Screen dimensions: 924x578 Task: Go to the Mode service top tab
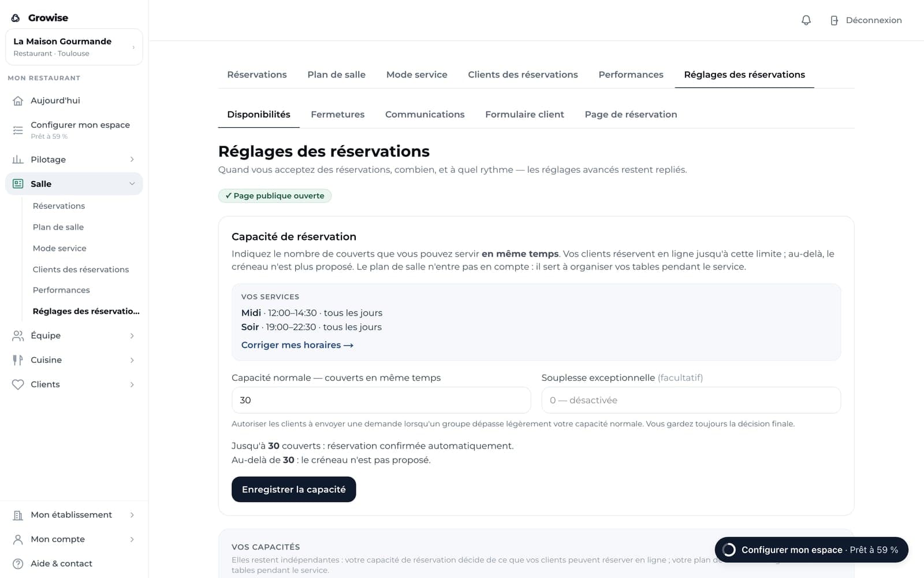(x=416, y=75)
